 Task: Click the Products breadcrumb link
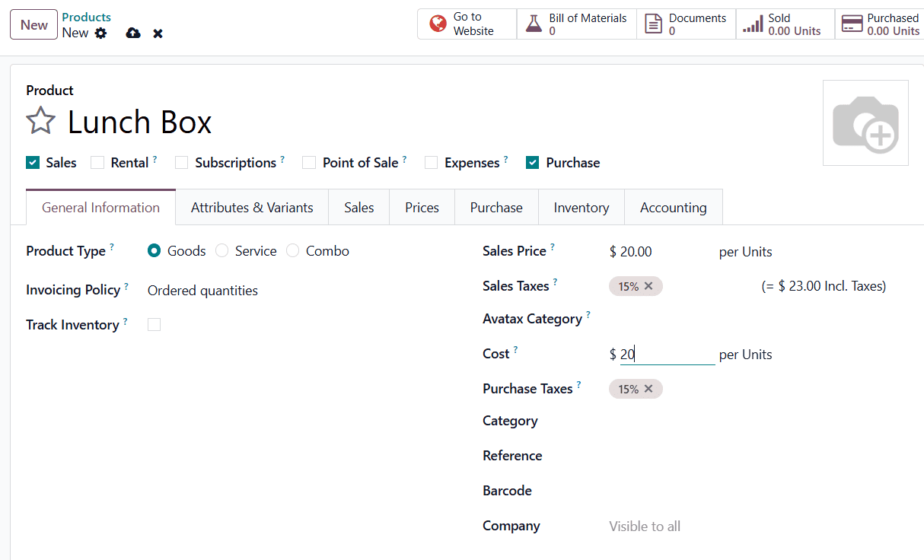click(x=86, y=17)
